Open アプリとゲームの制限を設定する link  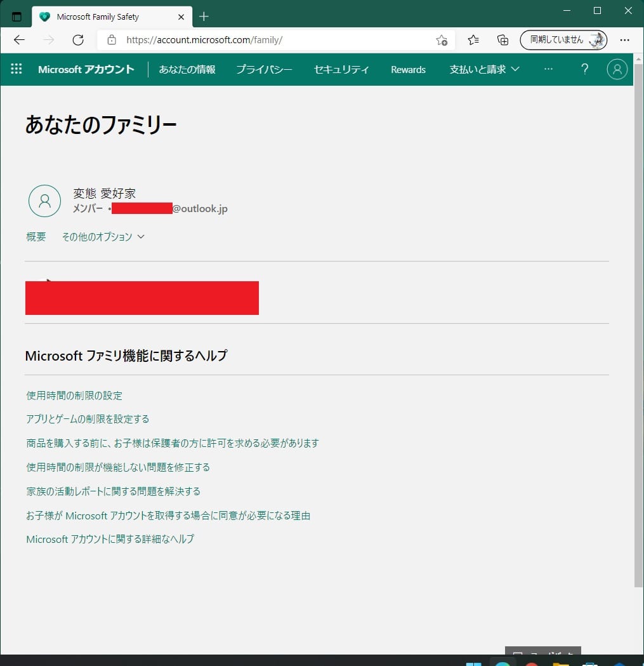pos(88,419)
